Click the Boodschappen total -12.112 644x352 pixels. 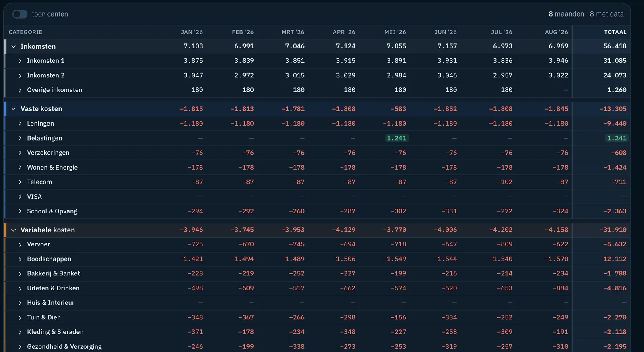click(613, 259)
